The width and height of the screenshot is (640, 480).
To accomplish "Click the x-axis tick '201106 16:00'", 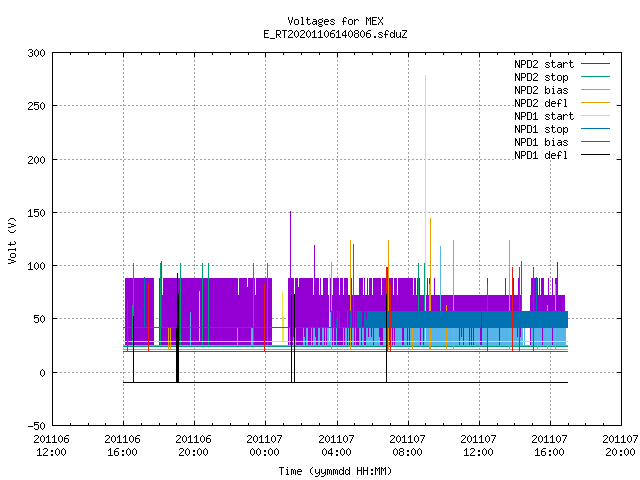I will point(123,446).
